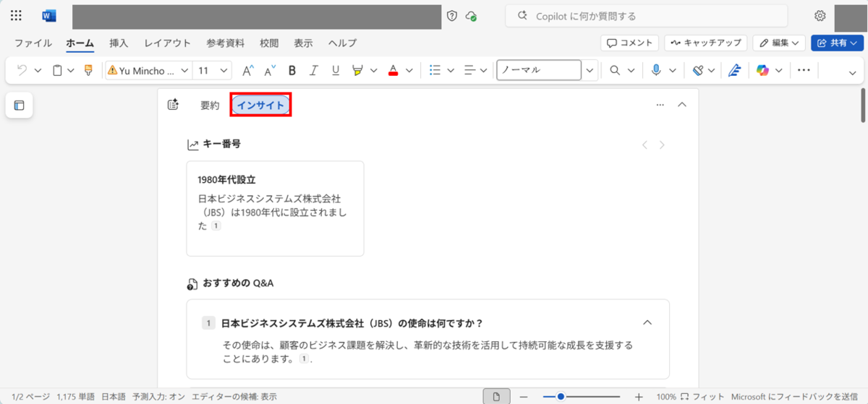Click the shield sensitivity icon in title bar
The height and width of the screenshot is (404, 868).
click(452, 16)
